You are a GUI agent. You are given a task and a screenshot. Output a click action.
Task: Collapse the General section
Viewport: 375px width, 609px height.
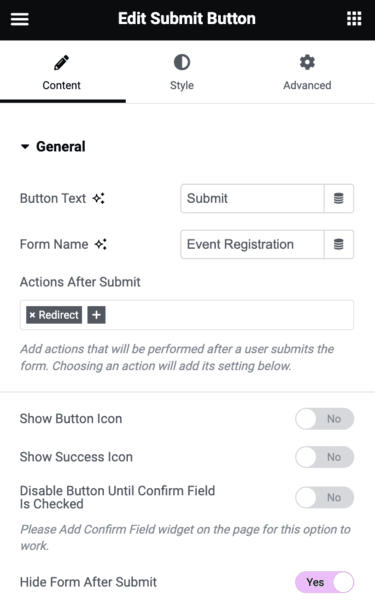pyautogui.click(x=53, y=147)
